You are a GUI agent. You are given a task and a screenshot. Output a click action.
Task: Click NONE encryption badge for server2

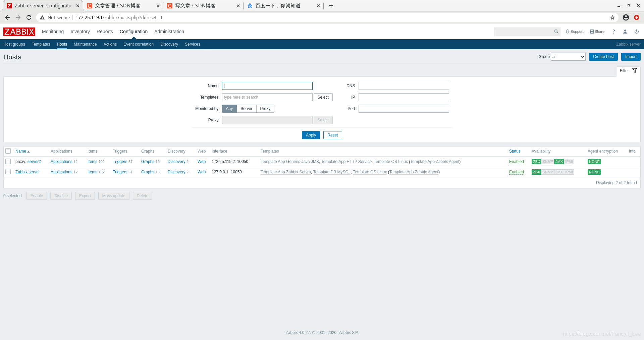point(594,162)
